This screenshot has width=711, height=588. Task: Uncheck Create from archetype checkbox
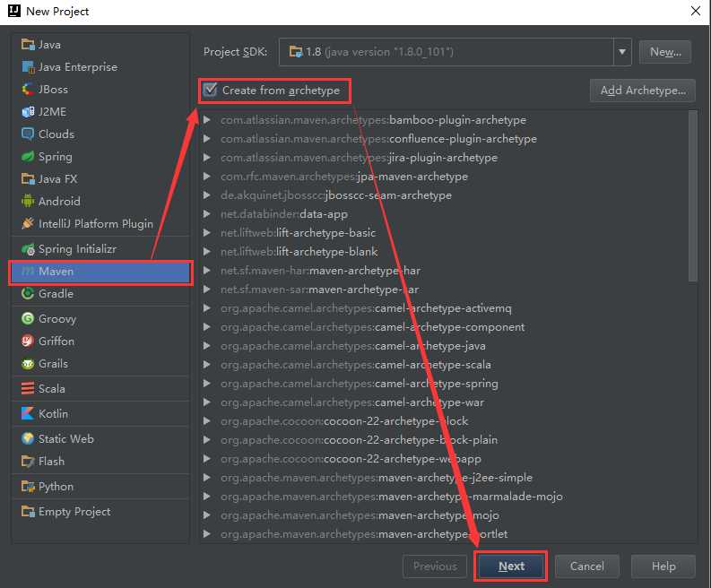pos(210,90)
